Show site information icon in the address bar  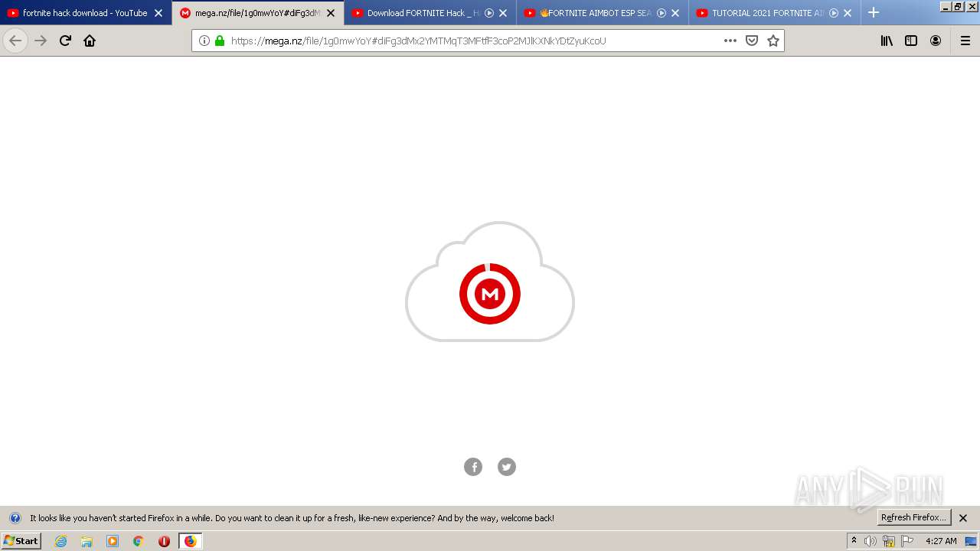[x=204, y=41]
